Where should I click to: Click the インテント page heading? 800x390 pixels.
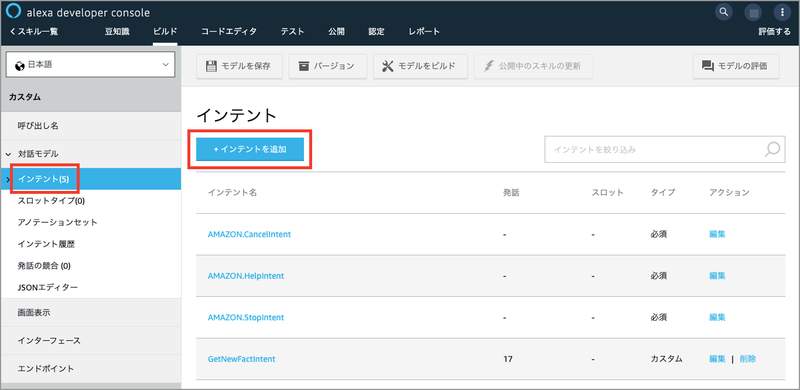(236, 115)
